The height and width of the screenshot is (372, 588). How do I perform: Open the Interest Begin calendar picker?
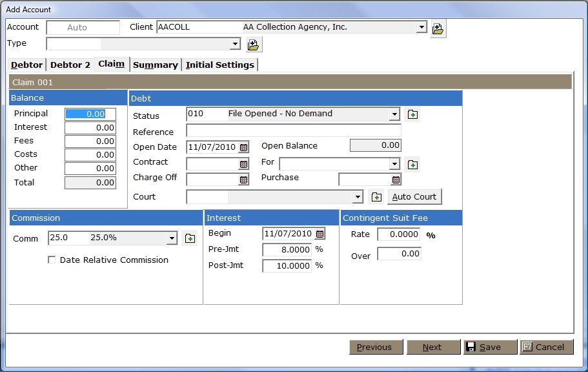319,234
